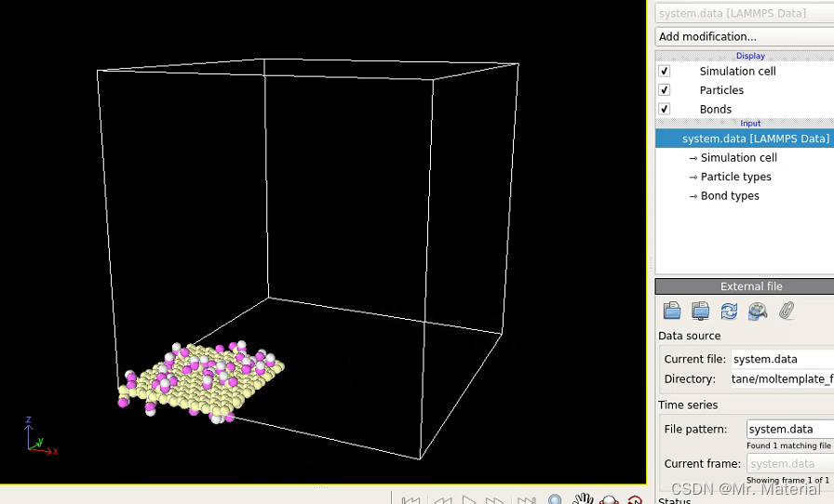Jump to the last animation frame
This screenshot has width=834, height=504.
pyautogui.click(x=526, y=500)
